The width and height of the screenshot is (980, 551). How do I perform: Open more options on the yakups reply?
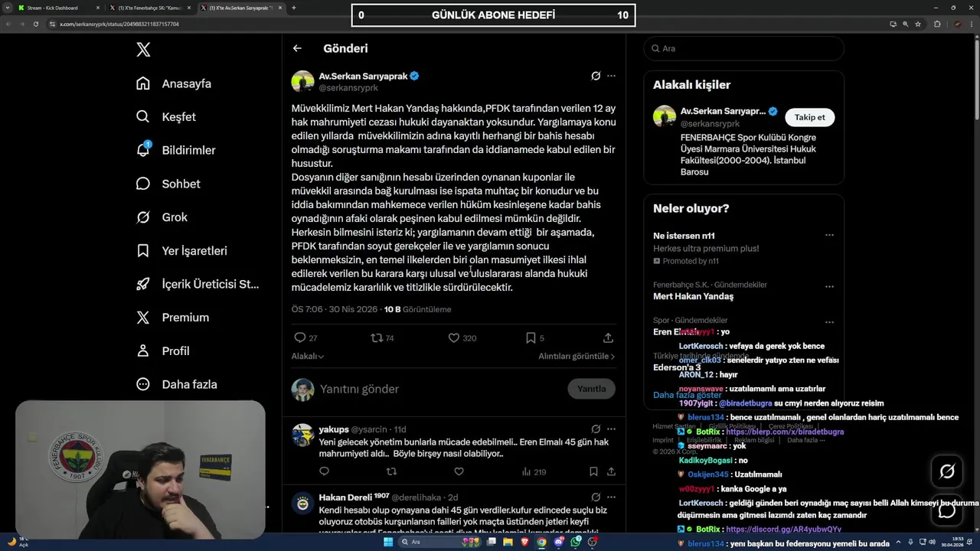click(x=611, y=429)
